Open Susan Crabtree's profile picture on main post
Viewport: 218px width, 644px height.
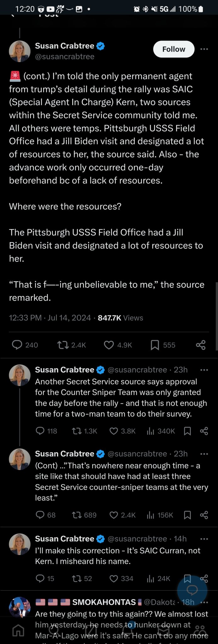point(20,51)
